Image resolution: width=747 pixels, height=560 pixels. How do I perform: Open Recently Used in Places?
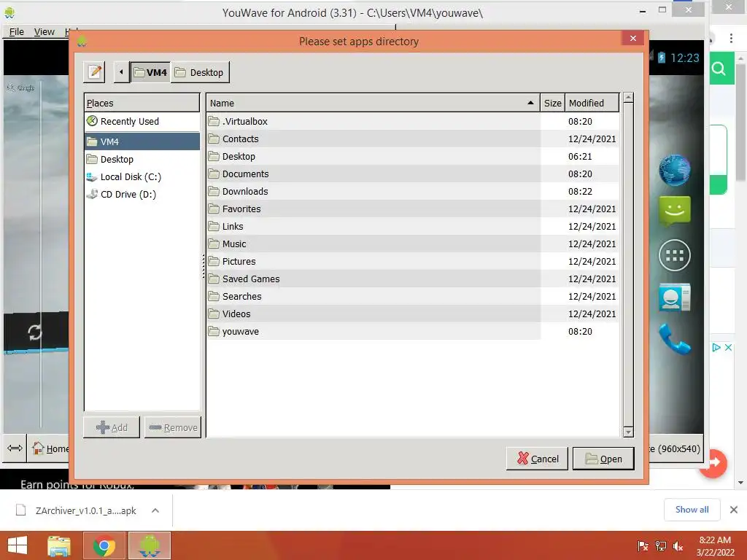coord(142,122)
